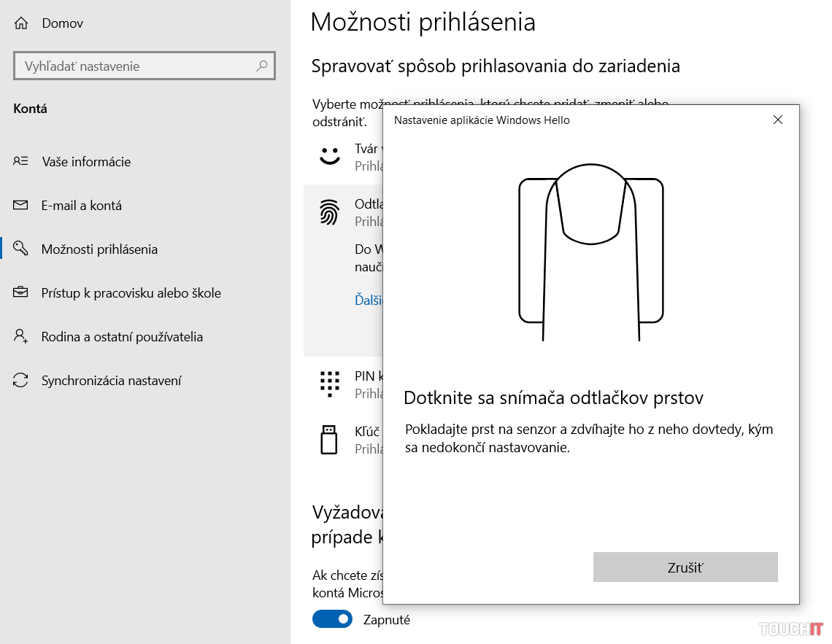832x644 pixels.
Task: Open Synchronizácia nastavení page
Action: click(112, 381)
